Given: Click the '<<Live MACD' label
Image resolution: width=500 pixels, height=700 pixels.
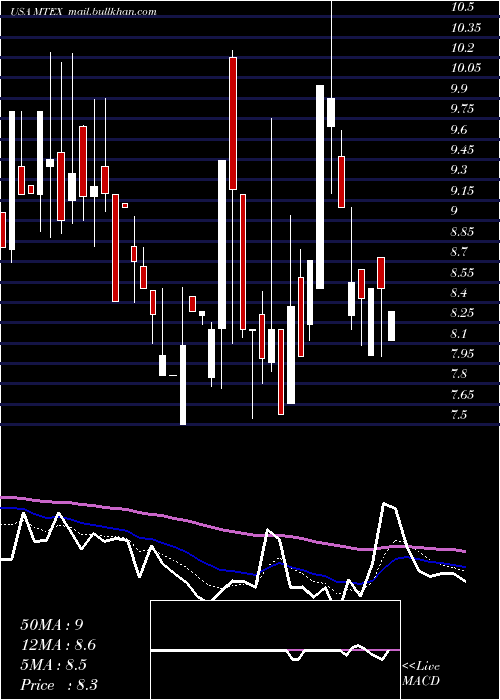Looking at the screenshot, I should click(421, 674).
